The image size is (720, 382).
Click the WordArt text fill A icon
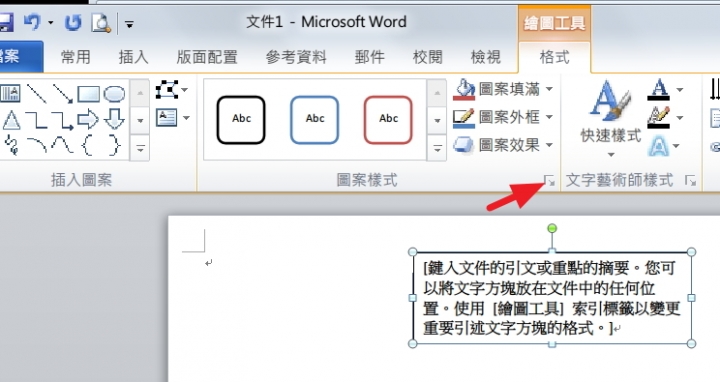point(659,89)
